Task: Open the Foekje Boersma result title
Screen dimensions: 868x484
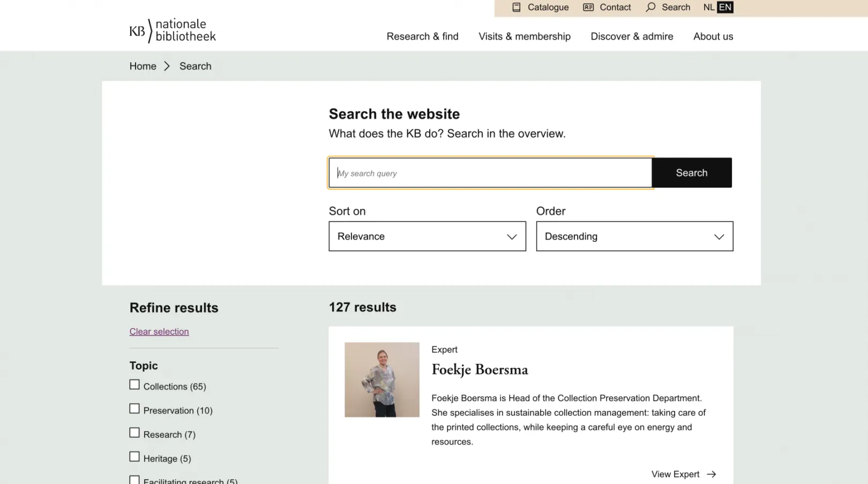Action: [480, 370]
